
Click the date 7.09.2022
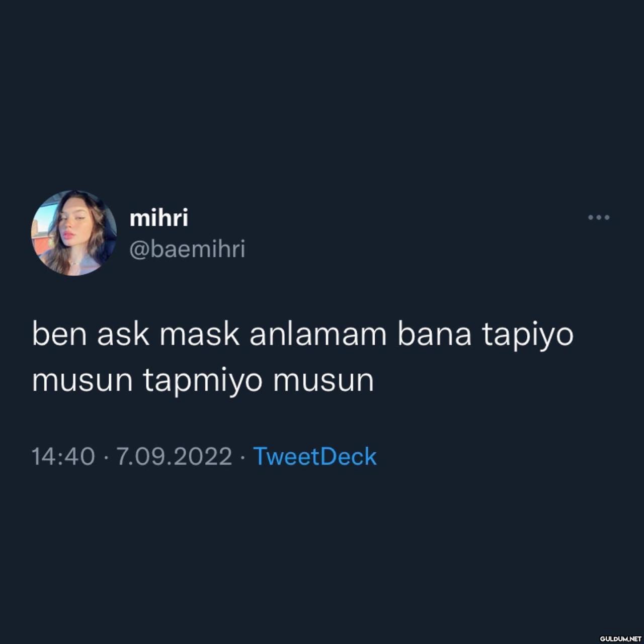coord(174,457)
